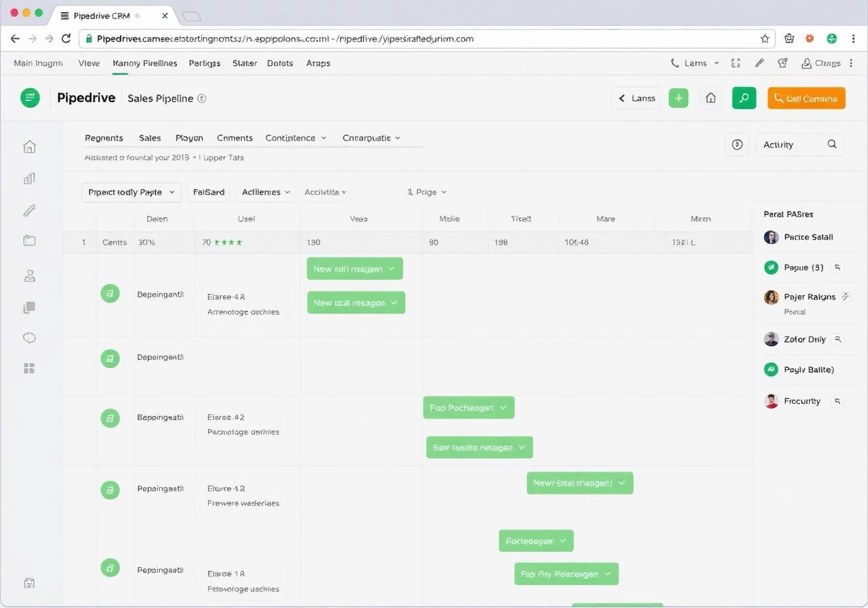Click the Usel column header
Viewport: 868px width, 608px height.
pos(246,219)
